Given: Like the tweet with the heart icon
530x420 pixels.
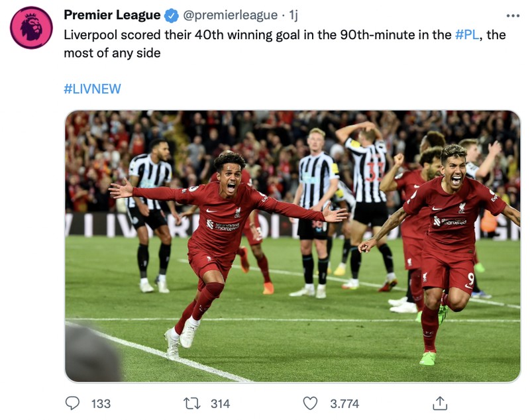Looking at the screenshot, I should (309, 402).
